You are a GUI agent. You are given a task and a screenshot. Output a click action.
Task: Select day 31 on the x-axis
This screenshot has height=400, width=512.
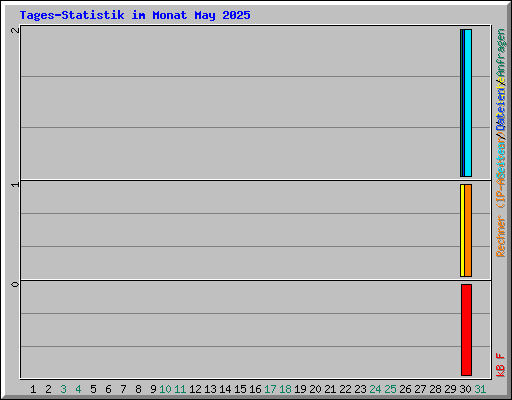click(x=480, y=389)
